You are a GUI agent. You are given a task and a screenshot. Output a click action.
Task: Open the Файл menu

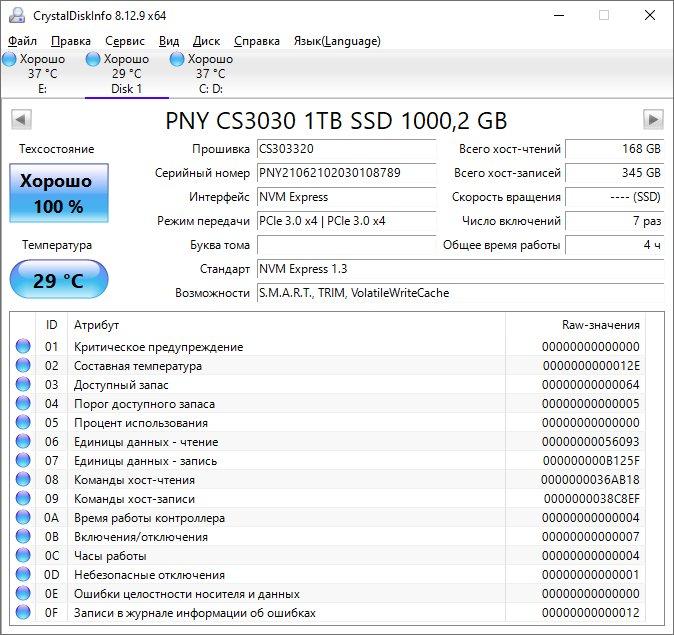point(22,41)
